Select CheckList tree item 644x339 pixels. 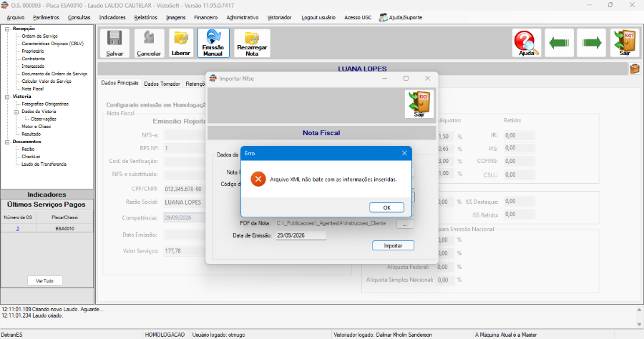31,157
